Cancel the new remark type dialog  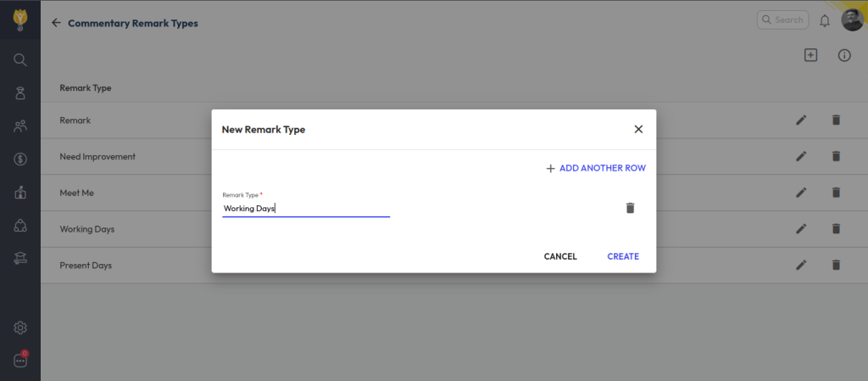(560, 256)
